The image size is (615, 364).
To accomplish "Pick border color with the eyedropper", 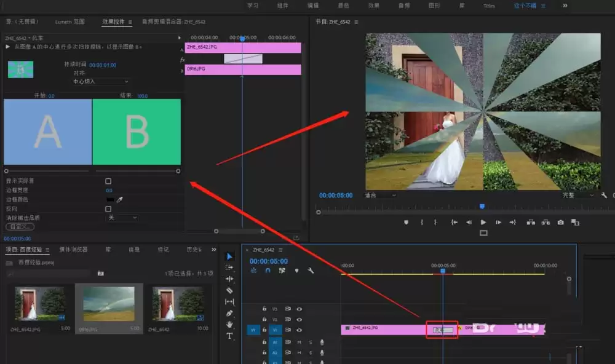I will point(121,200).
